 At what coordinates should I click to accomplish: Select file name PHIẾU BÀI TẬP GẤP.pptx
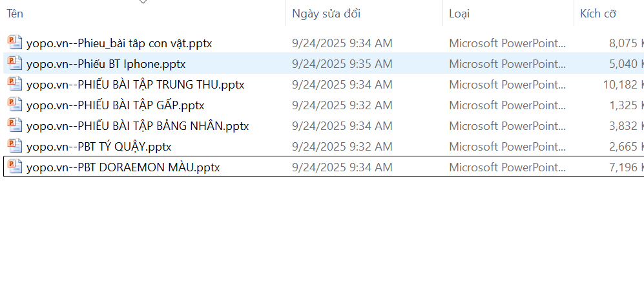pos(116,105)
